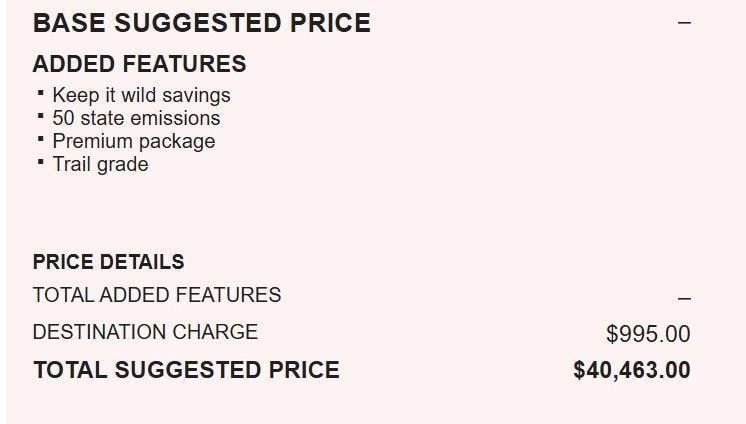Screen dimensions: 746x424
Task: Click the bullet before Keep it wild savings
Action: click(41, 93)
